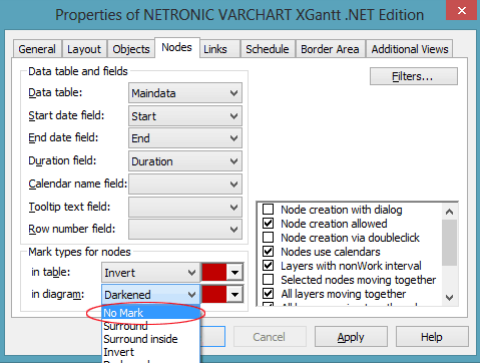Click the Nodes tab
The width and height of the screenshot is (480, 363).
pos(177,48)
